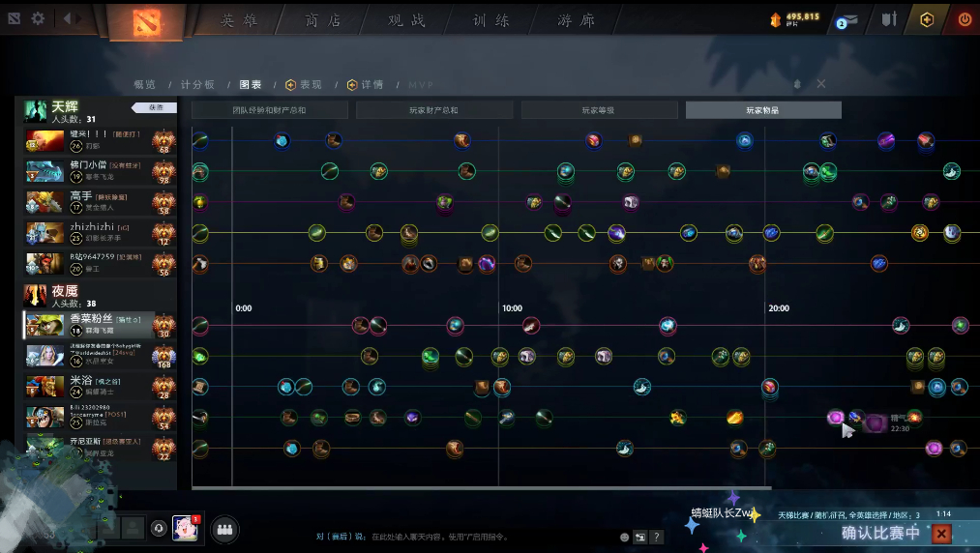This screenshot has width=980, height=553.
Task: Click the horizontal timeline scrollbar
Action: [x=481, y=488]
